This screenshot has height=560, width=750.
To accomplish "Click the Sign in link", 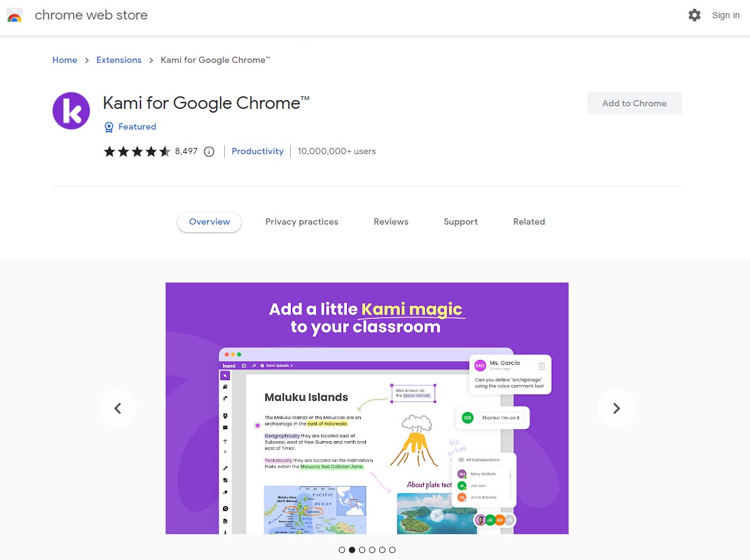I will (x=725, y=15).
